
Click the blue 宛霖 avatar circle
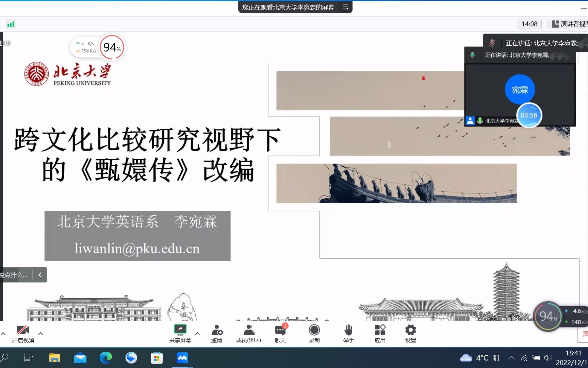[520, 90]
